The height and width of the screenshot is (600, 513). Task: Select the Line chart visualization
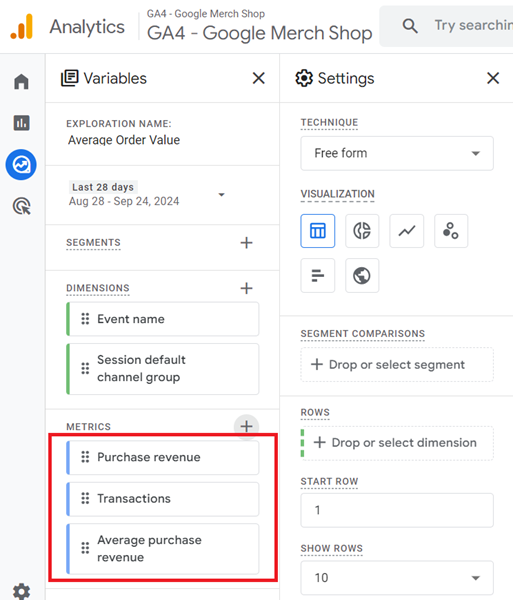click(x=406, y=231)
